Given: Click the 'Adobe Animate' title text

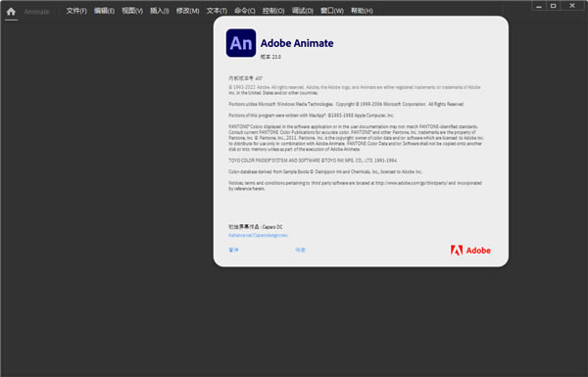Looking at the screenshot, I should click(297, 43).
